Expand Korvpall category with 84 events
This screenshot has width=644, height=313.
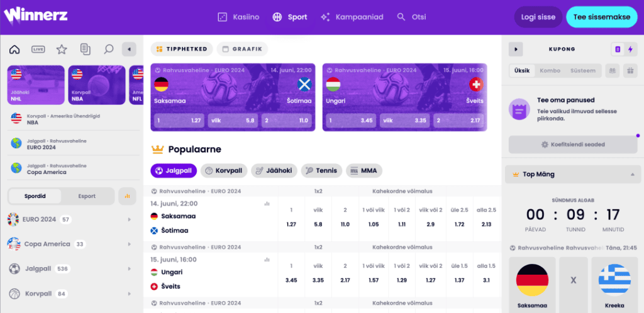tap(72, 294)
